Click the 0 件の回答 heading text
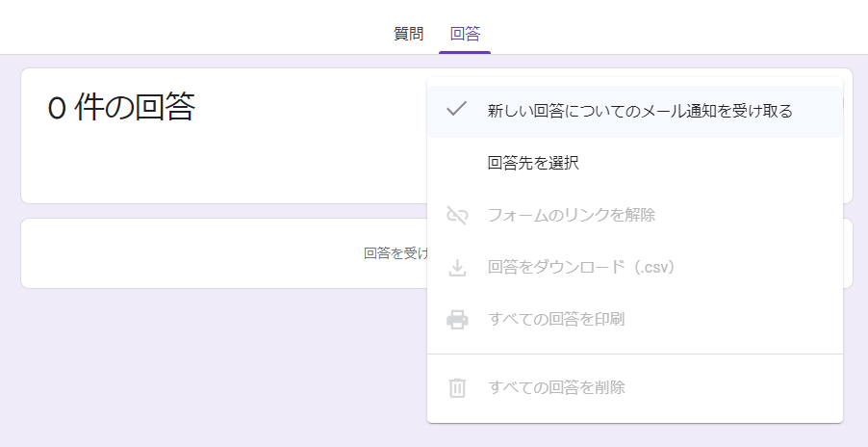 (121, 108)
